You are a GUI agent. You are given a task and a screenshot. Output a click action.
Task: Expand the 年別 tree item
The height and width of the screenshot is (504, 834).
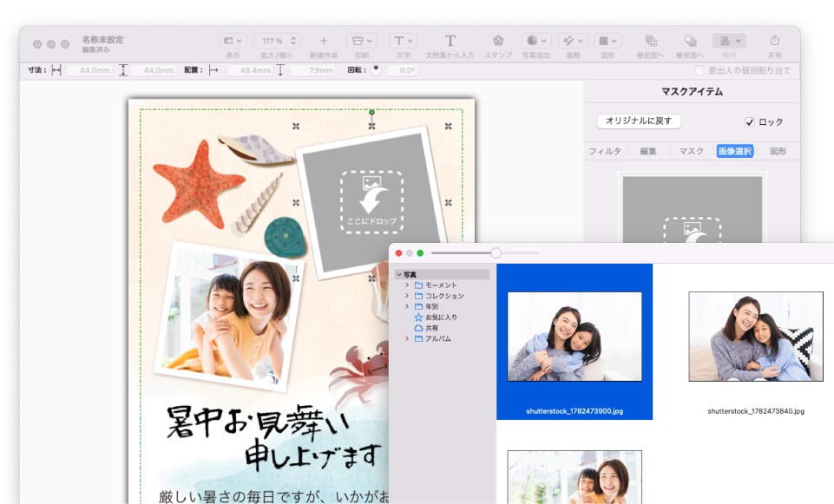(407, 306)
